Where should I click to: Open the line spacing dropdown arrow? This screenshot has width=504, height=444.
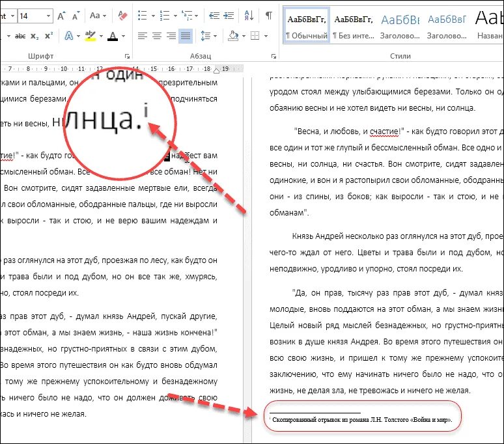click(x=215, y=36)
